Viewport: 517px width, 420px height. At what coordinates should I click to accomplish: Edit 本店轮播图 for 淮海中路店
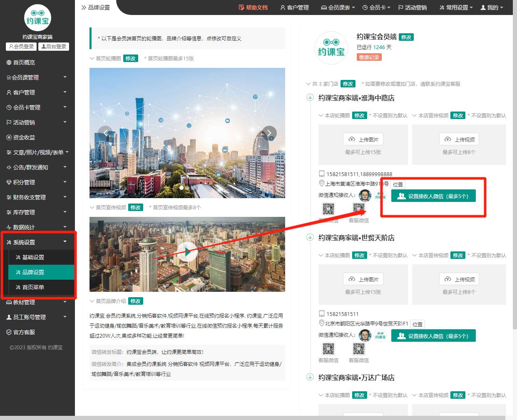[360, 116]
